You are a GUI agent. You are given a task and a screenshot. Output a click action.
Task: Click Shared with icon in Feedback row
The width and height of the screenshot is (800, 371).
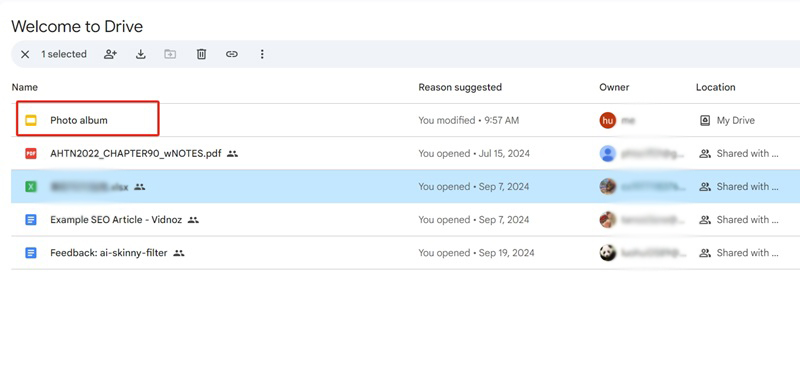pos(705,253)
